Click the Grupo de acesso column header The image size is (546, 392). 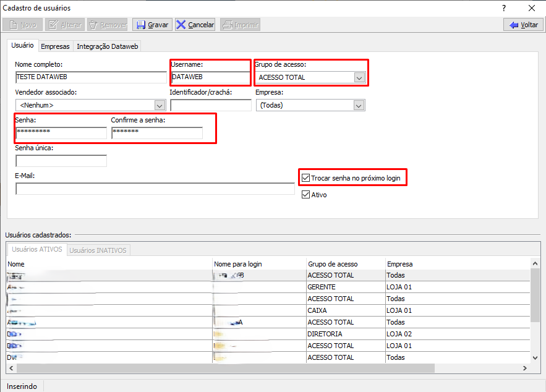(x=346, y=264)
